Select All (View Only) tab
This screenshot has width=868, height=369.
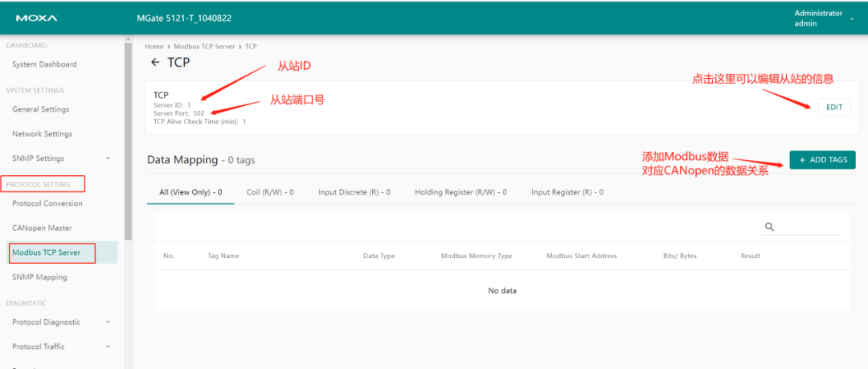(x=190, y=192)
